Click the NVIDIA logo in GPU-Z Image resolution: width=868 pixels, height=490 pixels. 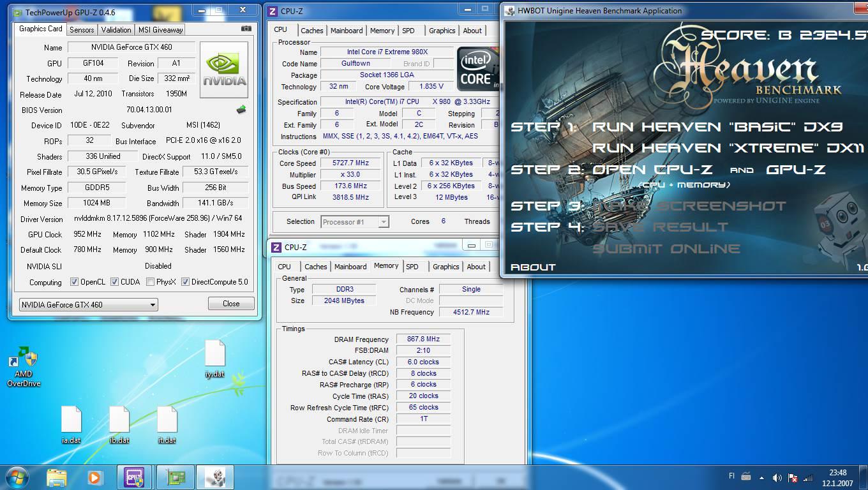(x=224, y=70)
